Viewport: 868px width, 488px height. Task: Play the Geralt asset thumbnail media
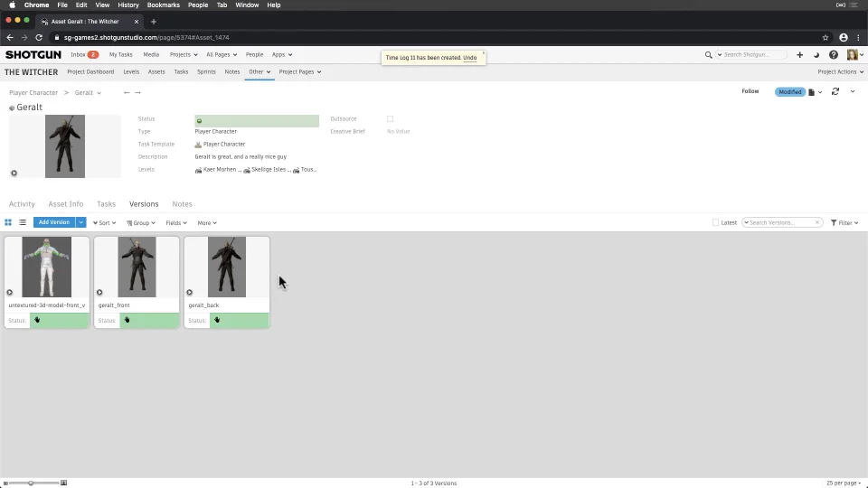tap(14, 174)
